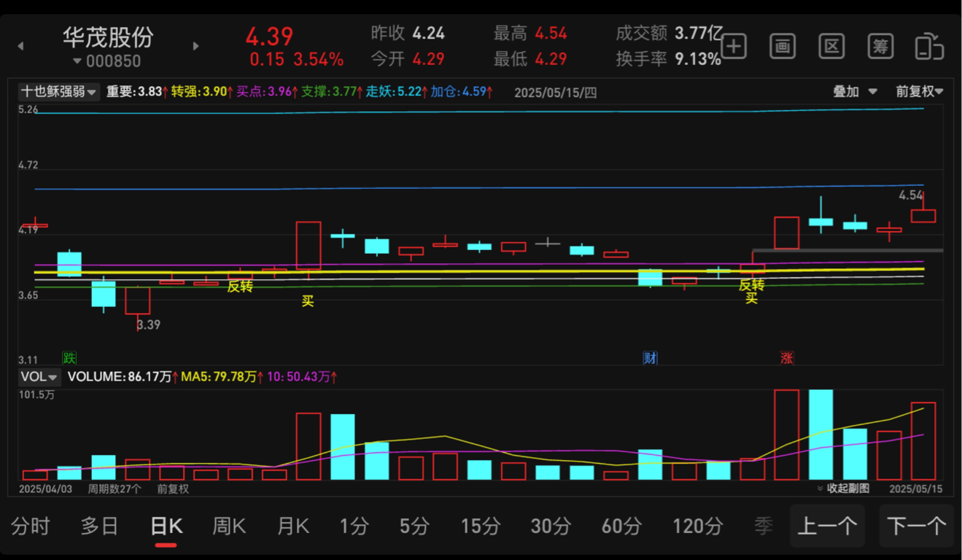Switch to 多日 tab
Viewport: 962px width, 560px height.
(x=99, y=526)
